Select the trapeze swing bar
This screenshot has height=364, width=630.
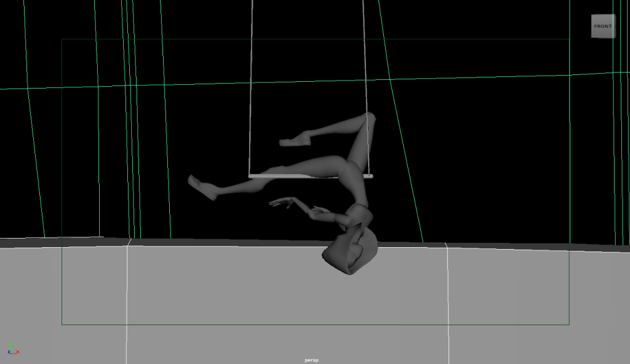(311, 176)
